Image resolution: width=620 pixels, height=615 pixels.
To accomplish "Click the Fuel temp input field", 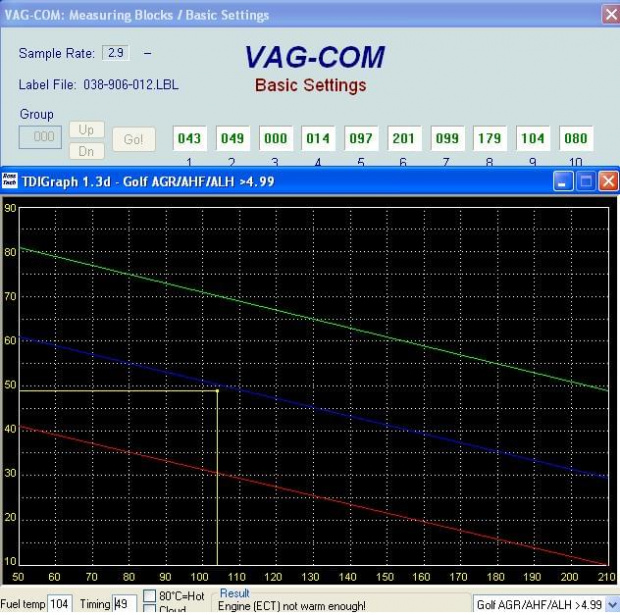I will click(x=60, y=604).
